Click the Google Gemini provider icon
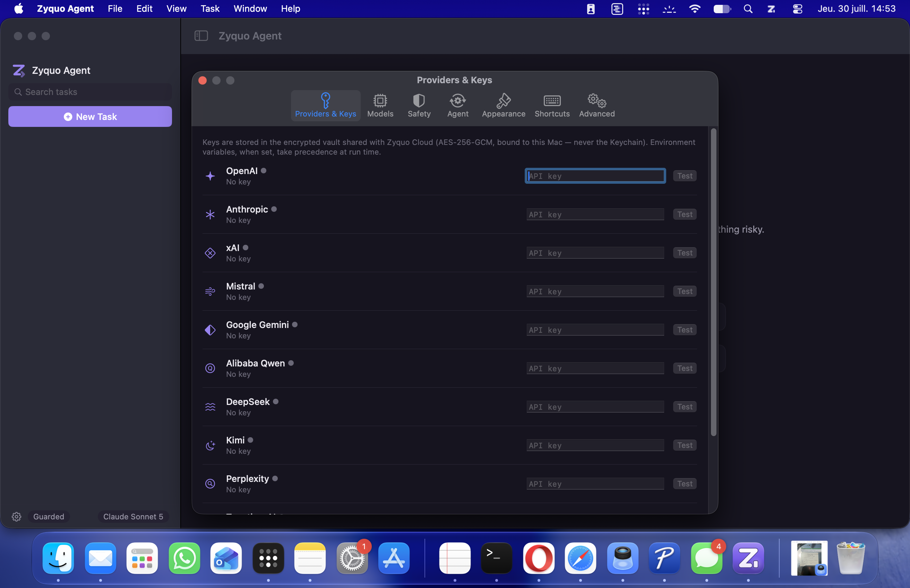This screenshot has width=910, height=588. (210, 330)
